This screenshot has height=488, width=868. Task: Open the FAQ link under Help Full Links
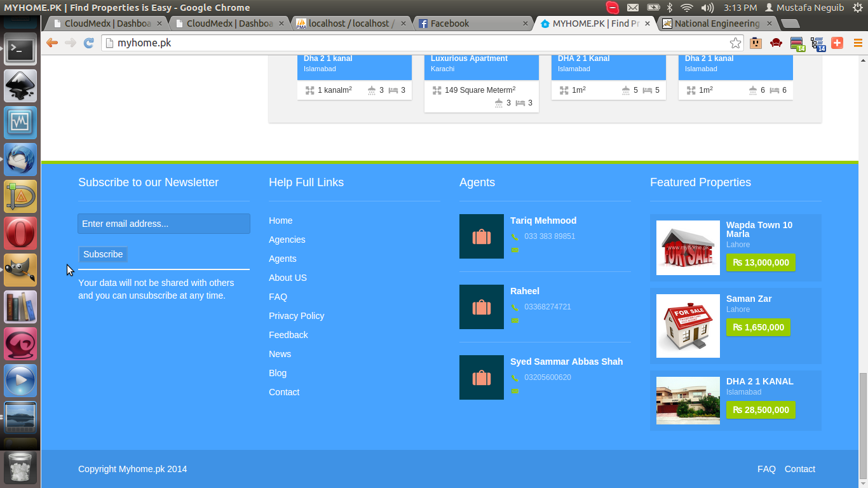point(278,297)
